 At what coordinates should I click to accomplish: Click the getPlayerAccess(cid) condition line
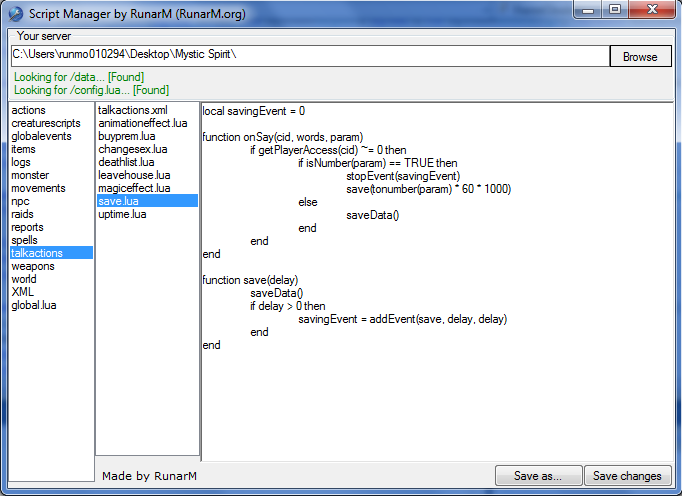(328, 150)
